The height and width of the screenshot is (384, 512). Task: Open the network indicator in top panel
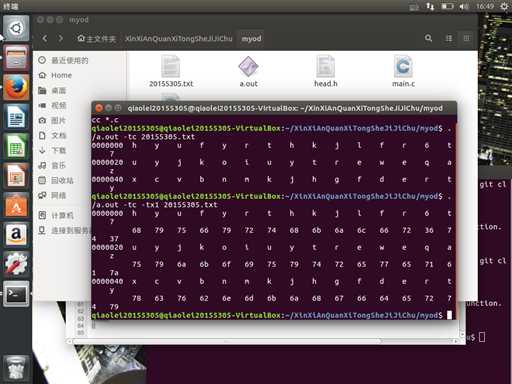[430, 6]
